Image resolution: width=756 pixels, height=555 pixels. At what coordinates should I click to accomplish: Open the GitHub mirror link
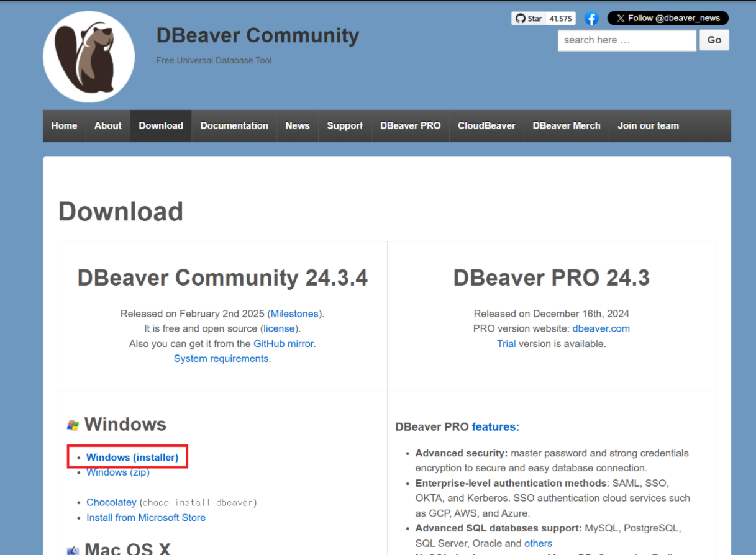(x=283, y=343)
